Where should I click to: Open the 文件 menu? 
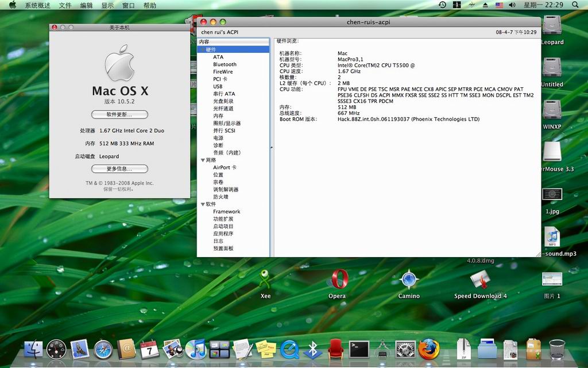coord(65,5)
